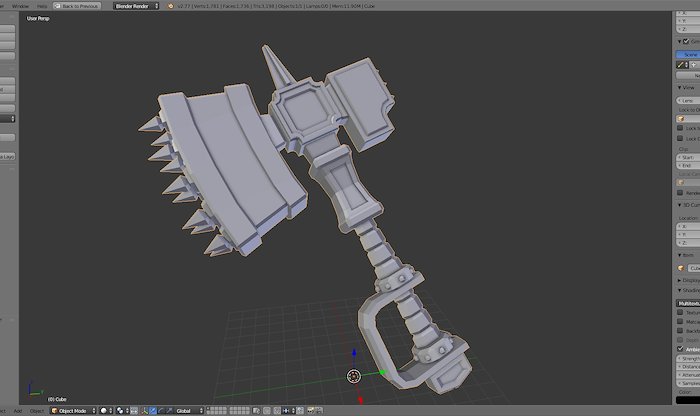Enable the Textured Solid checkbox

[681, 313]
